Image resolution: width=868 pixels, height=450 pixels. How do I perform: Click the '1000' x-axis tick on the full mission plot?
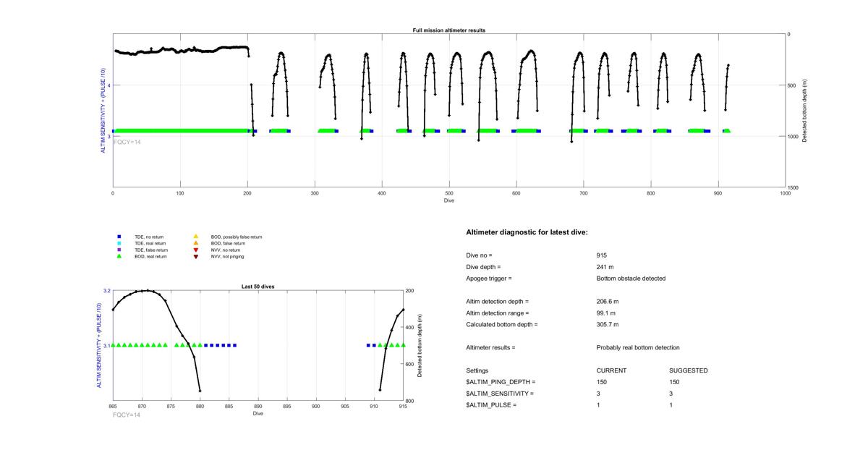(x=785, y=194)
